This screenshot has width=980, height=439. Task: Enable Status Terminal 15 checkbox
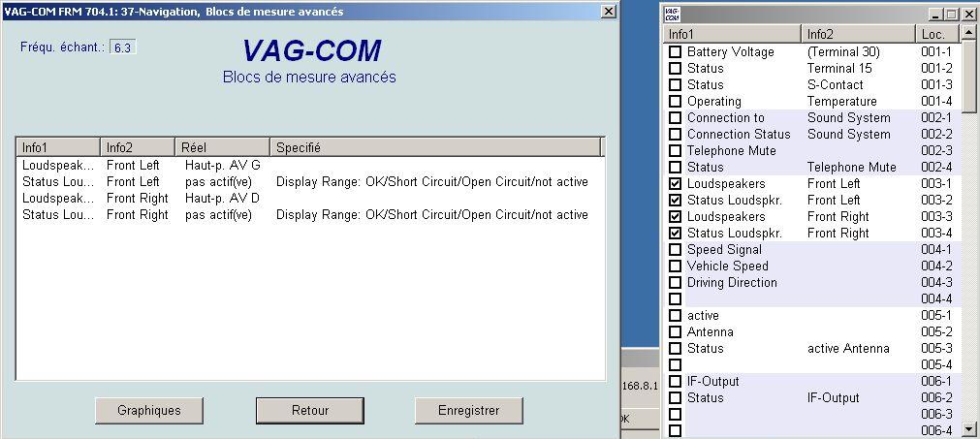675,68
